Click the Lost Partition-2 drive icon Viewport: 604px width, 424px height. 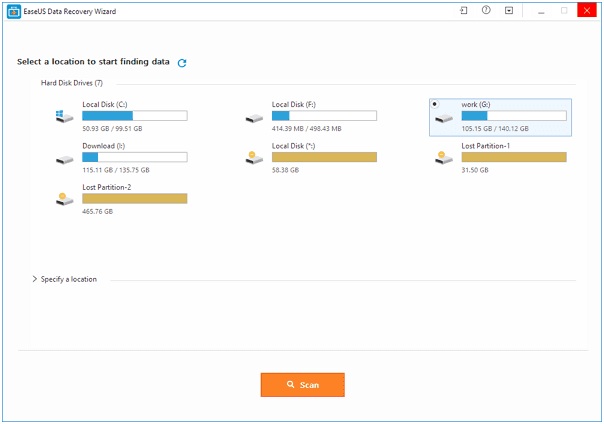65,199
